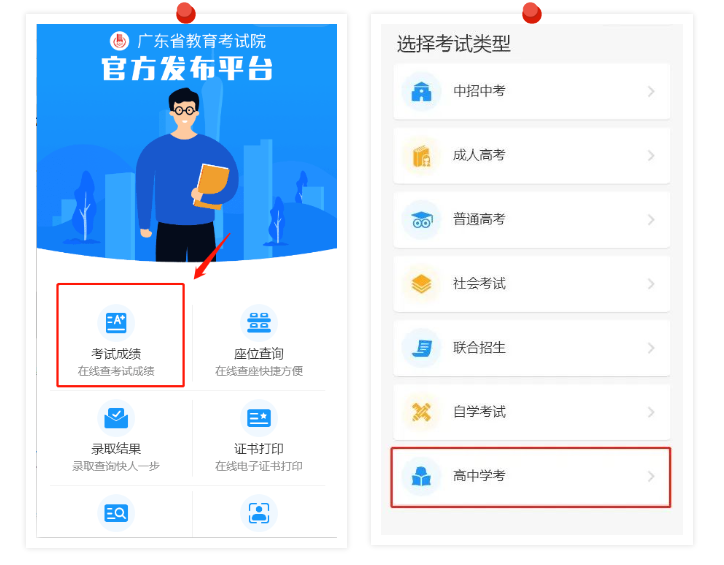Expand 高中学考 with its chevron arrow
The width and height of the screenshot is (724, 565).
click(651, 476)
